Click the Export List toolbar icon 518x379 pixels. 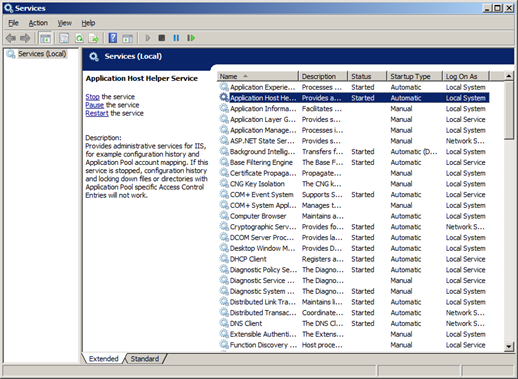point(94,38)
